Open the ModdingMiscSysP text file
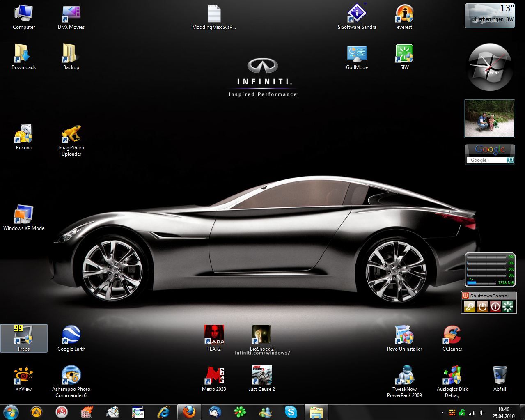 click(214, 17)
